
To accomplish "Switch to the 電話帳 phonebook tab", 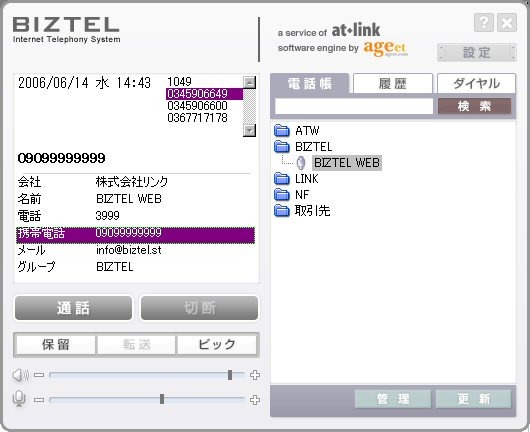I will [310, 83].
